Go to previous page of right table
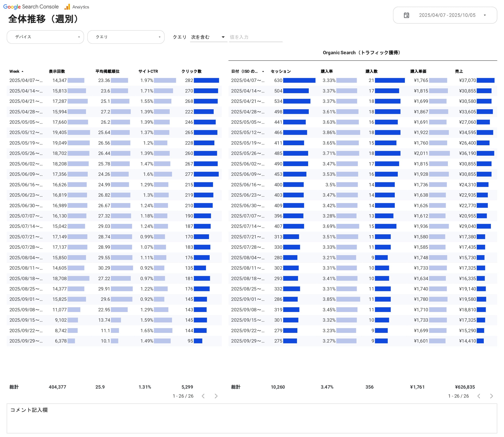This screenshot has width=504, height=437. point(479,396)
